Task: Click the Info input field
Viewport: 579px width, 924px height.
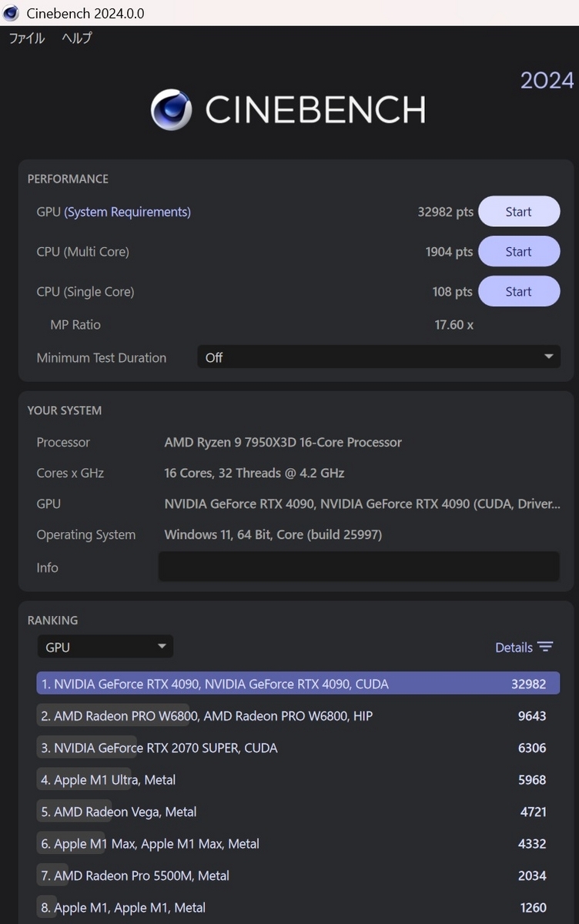Action: click(x=359, y=567)
